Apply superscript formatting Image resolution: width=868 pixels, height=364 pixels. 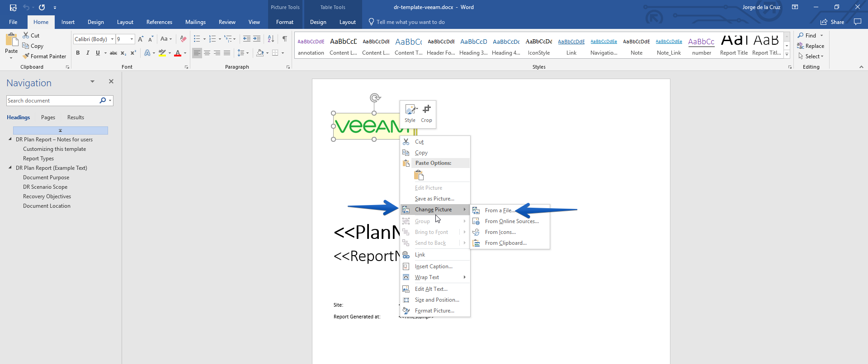coord(133,53)
